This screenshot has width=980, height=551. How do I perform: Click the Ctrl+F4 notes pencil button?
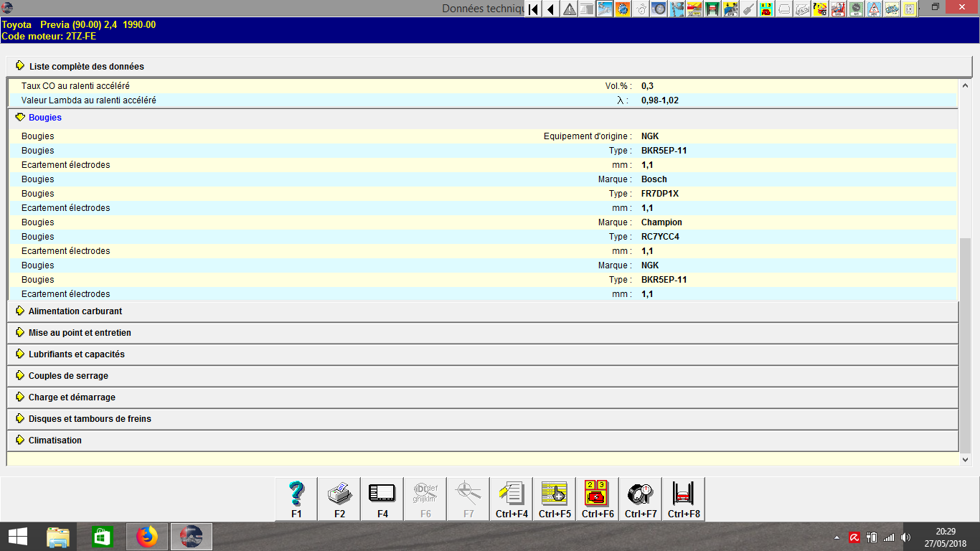pyautogui.click(x=512, y=499)
